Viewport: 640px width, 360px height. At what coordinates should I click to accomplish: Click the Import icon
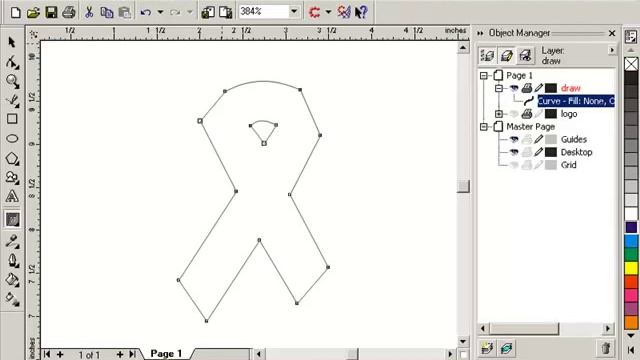point(208,12)
